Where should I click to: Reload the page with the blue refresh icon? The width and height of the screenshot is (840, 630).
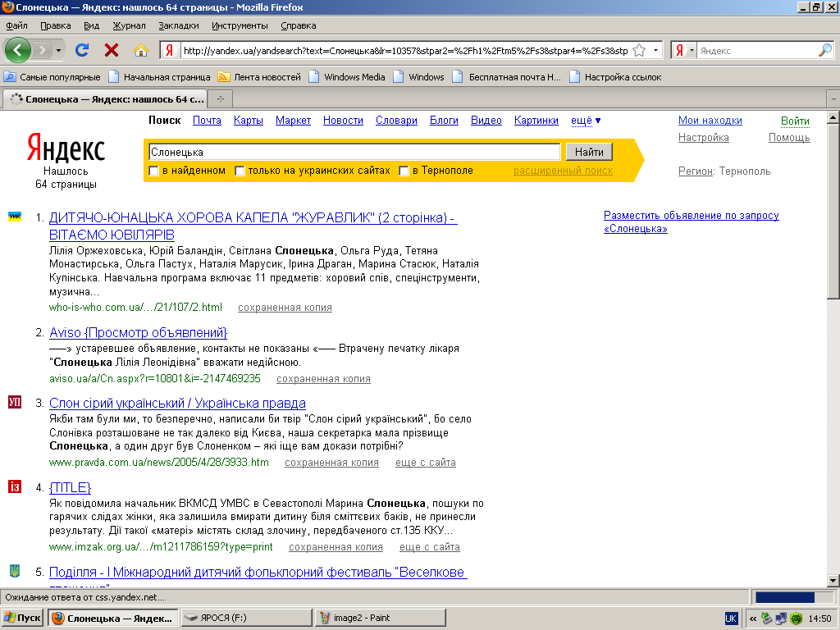tap(81, 50)
